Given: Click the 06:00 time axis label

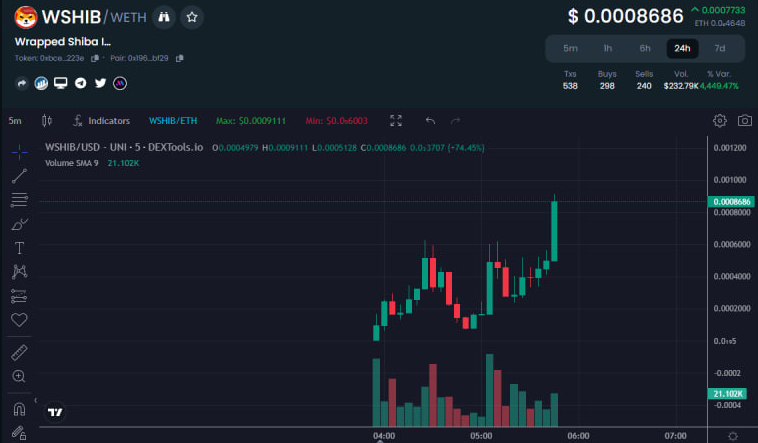Looking at the screenshot, I should click(578, 436).
